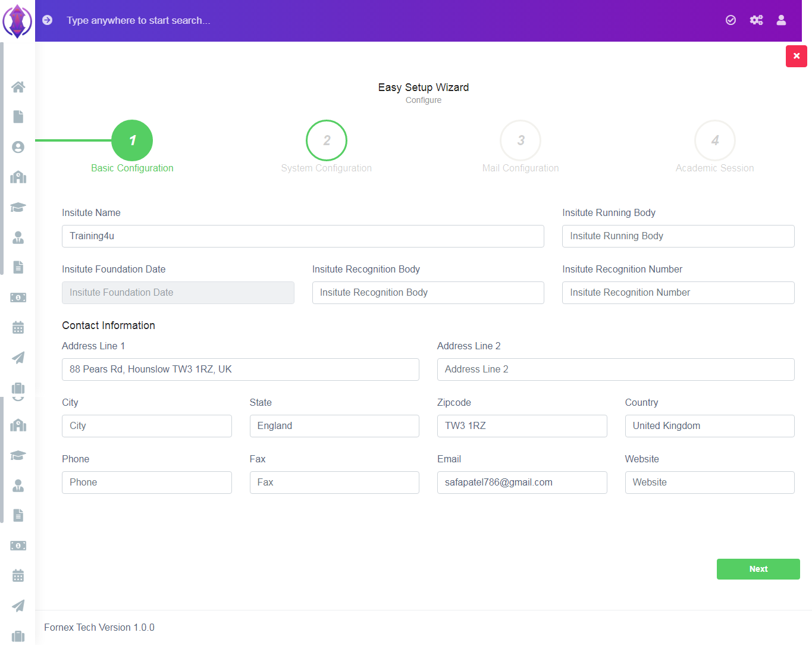Edit the Email field with safapatel786@gmail.com

[522, 483]
